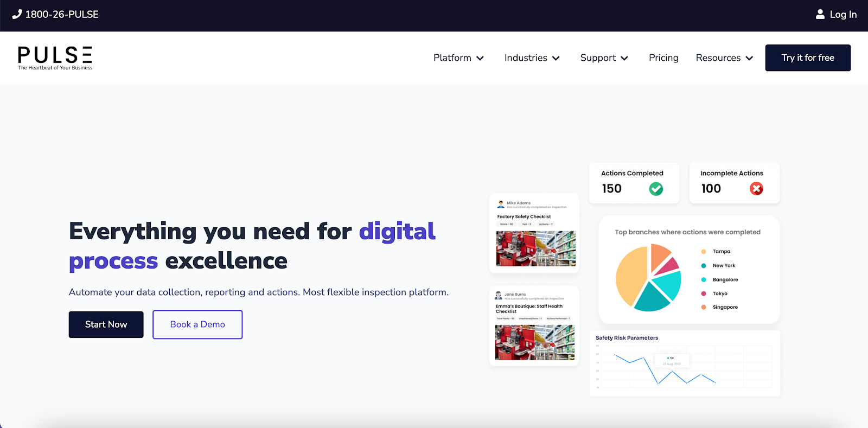
Task: Click Jane Burns avatar icon
Action: (x=499, y=296)
